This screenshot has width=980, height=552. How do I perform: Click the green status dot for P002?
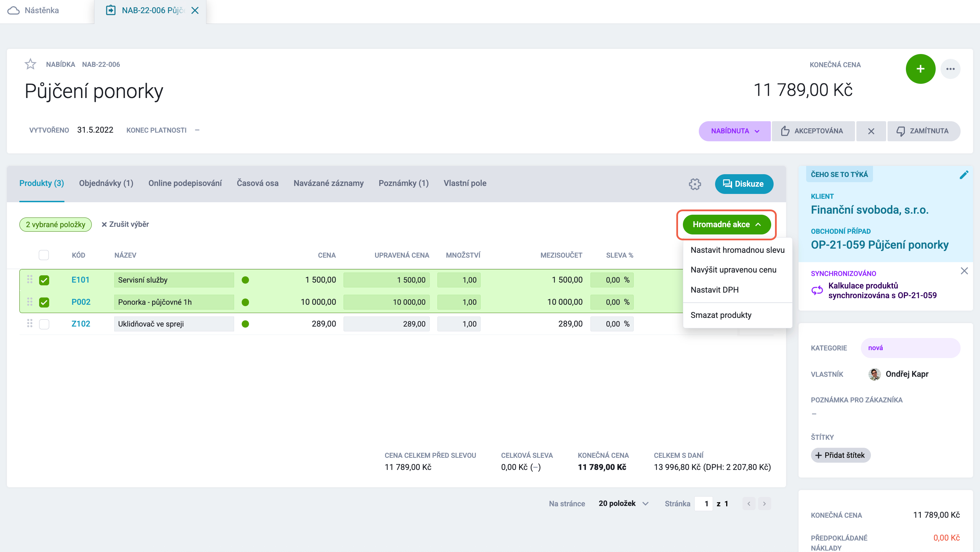pyautogui.click(x=246, y=302)
